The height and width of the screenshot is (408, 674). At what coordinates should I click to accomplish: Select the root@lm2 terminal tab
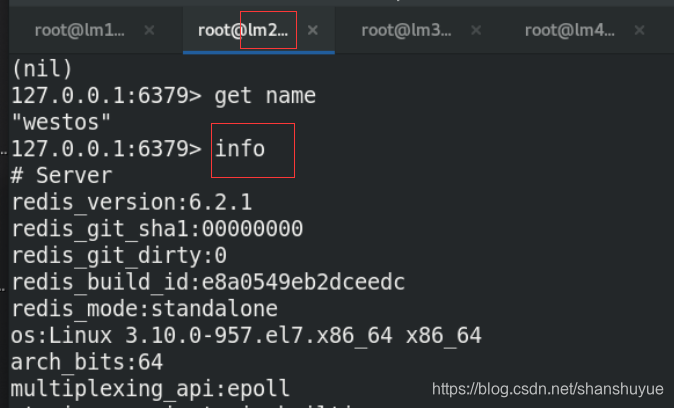(243, 31)
